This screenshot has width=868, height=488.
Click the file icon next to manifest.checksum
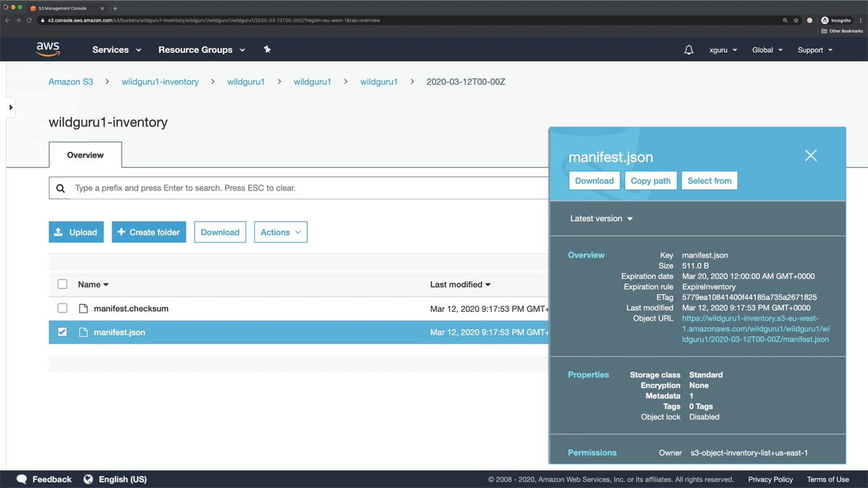pos(83,308)
